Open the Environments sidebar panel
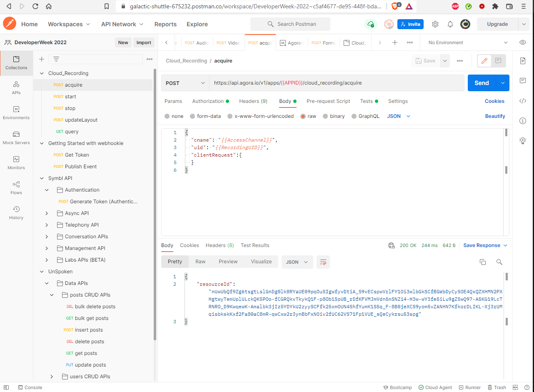The width and height of the screenshot is (534, 392). pyautogui.click(x=16, y=112)
